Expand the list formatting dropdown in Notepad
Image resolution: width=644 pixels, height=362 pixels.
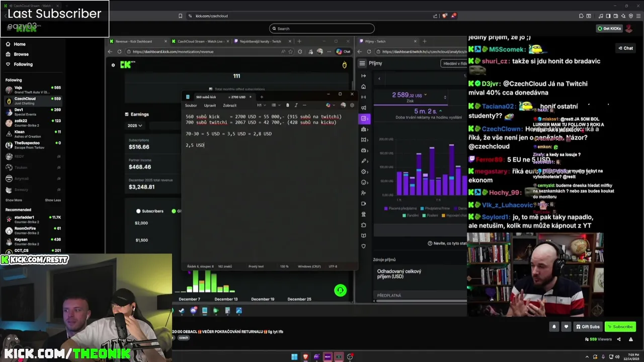pos(275,105)
